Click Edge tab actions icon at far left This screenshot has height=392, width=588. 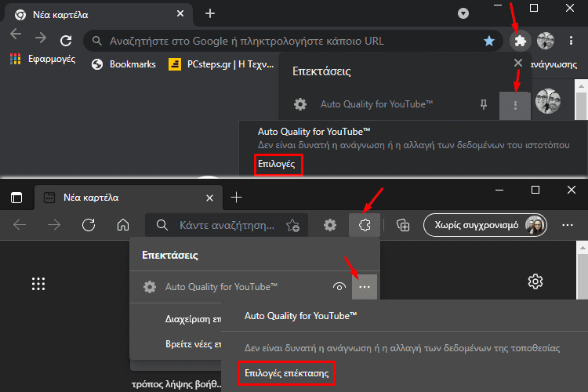pos(16,198)
